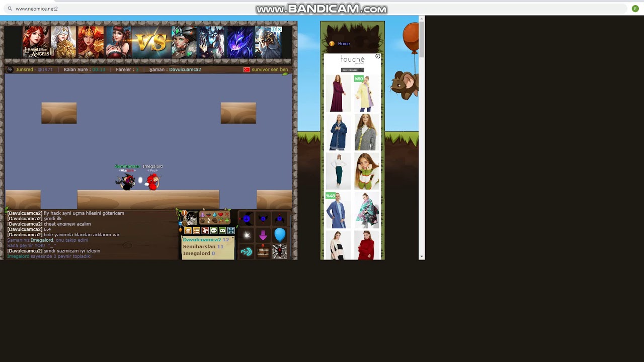The height and width of the screenshot is (362, 644).
Task: Click the 'fly hack ayni uçma hilesini götericem' message
Action: tap(84, 213)
